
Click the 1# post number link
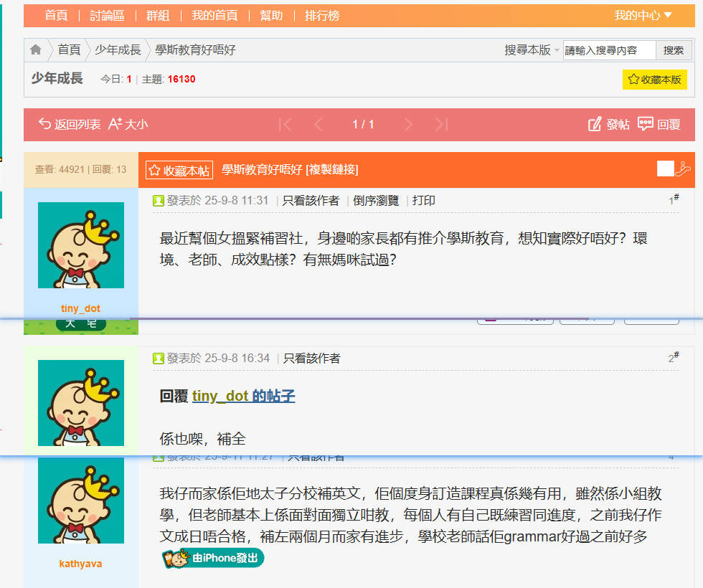pos(674,199)
